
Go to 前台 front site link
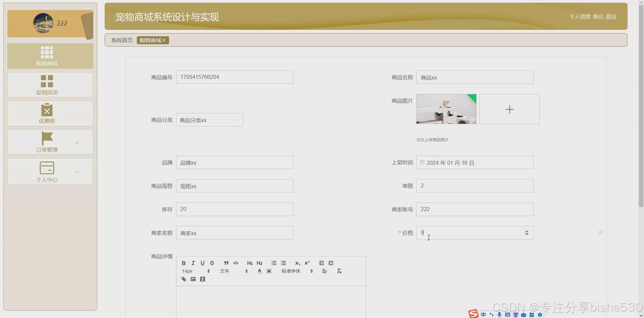(598, 16)
